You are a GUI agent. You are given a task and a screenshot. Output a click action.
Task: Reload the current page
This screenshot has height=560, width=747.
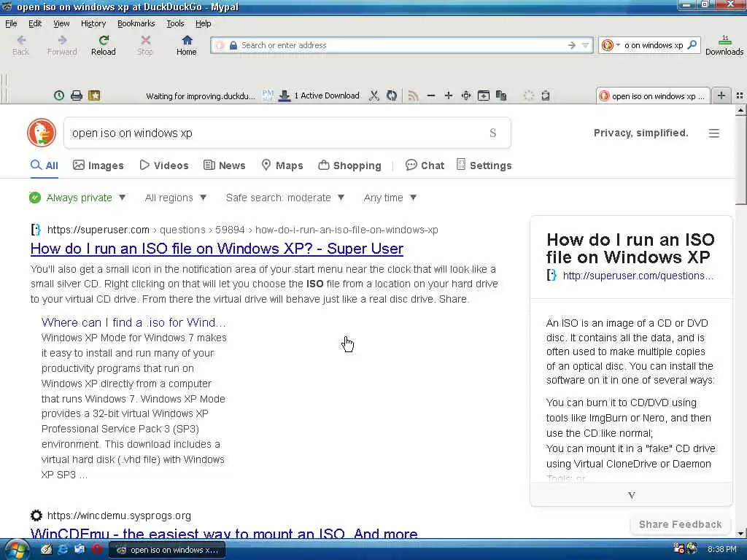coord(104,45)
